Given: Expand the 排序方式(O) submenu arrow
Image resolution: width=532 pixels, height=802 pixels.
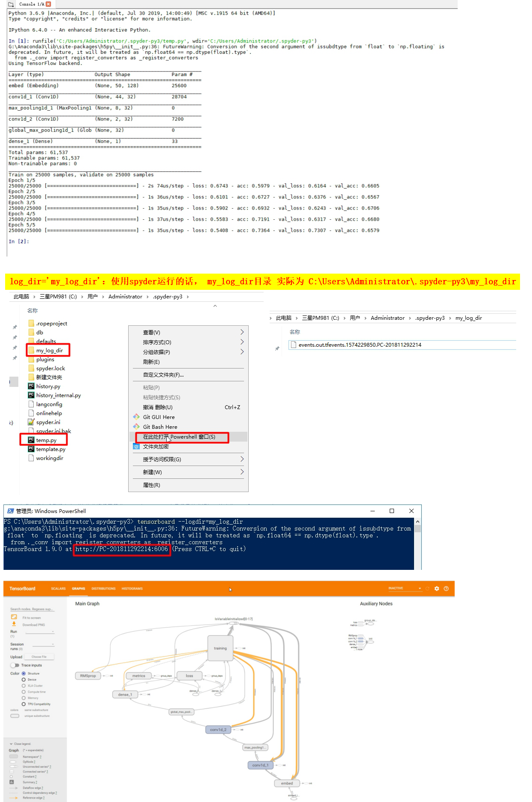Looking at the screenshot, I should tap(242, 342).
